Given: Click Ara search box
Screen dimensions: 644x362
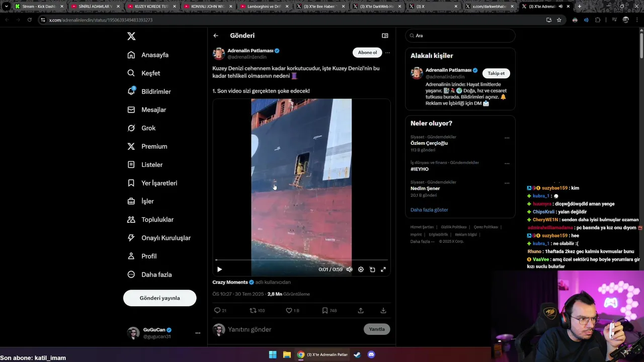Looking at the screenshot, I should (x=460, y=36).
